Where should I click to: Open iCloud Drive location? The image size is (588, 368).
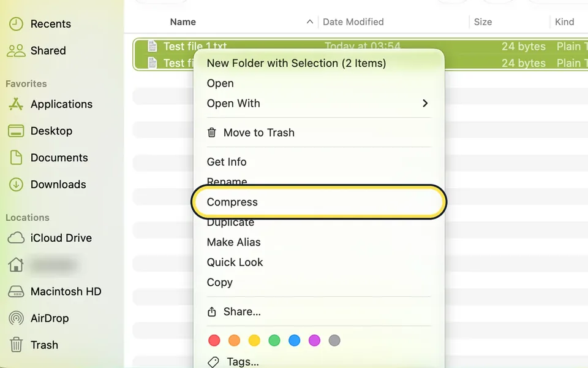click(61, 238)
